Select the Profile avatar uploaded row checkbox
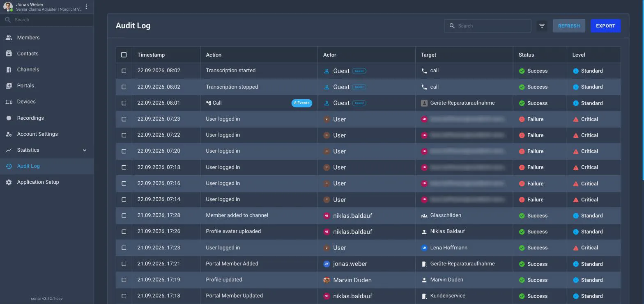Screen dimensions: 644x304 pos(124,231)
